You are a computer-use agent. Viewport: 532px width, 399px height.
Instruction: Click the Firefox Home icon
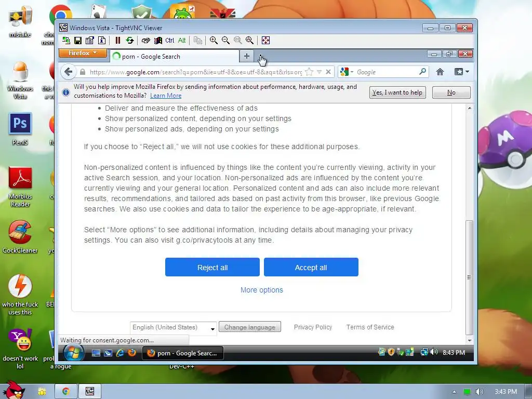(x=440, y=72)
